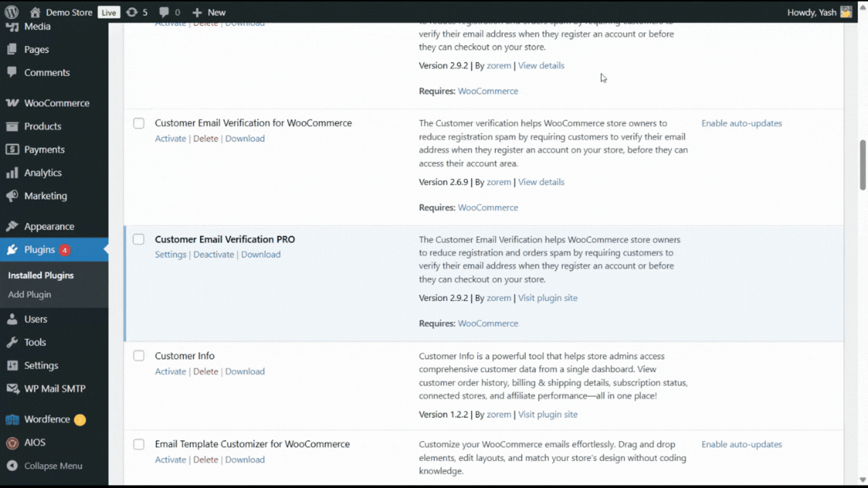Click the Wordfence shield icon
This screenshot has width=868, height=488.
pos(12,420)
